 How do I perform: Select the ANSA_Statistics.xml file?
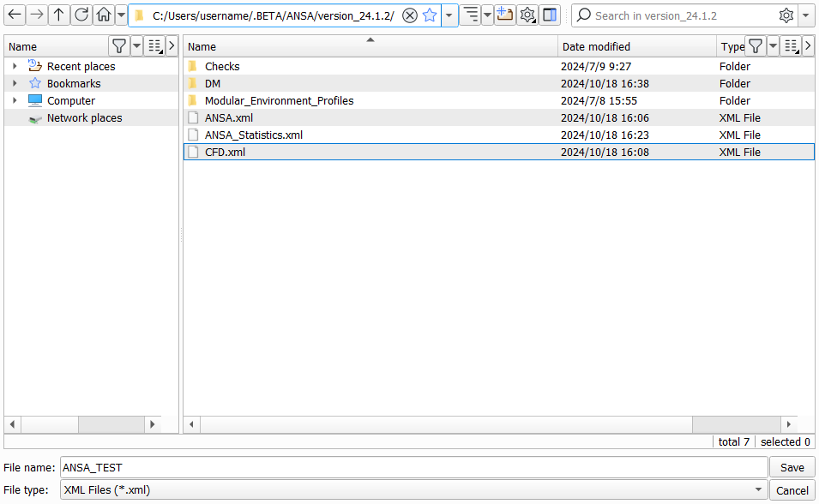point(499,135)
